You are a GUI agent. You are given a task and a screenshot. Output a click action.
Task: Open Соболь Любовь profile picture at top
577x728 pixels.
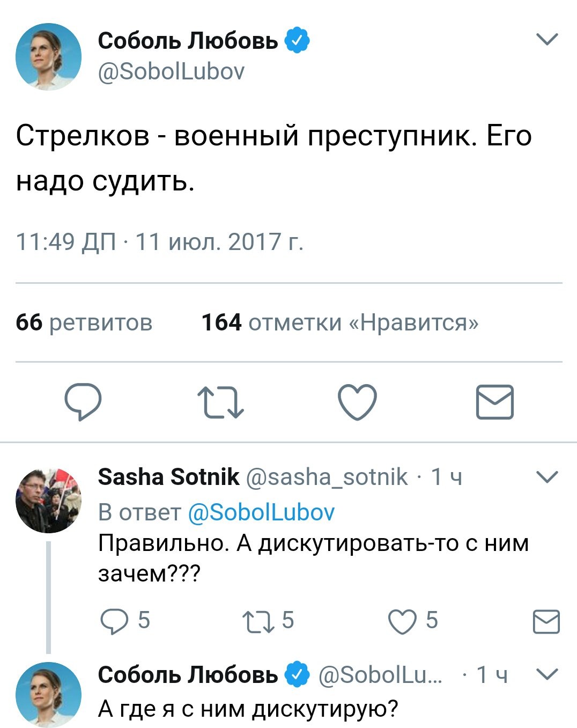(48, 56)
